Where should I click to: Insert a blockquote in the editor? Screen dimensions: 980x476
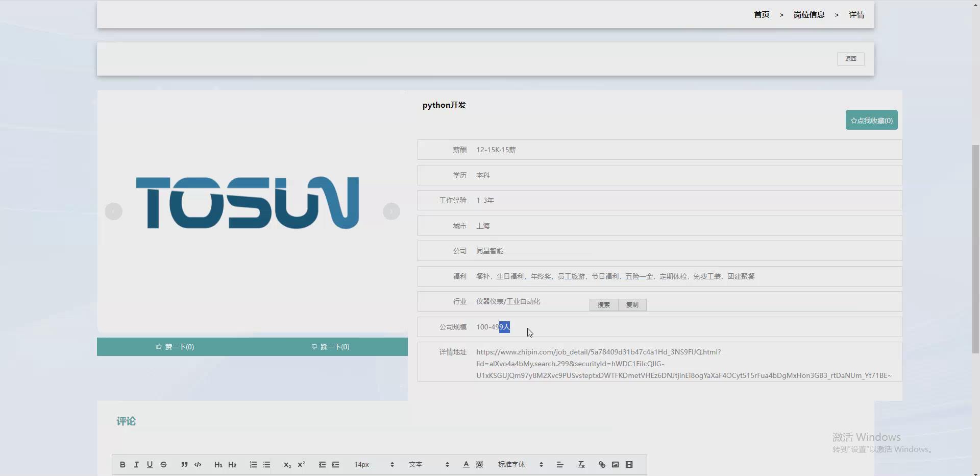(184, 465)
